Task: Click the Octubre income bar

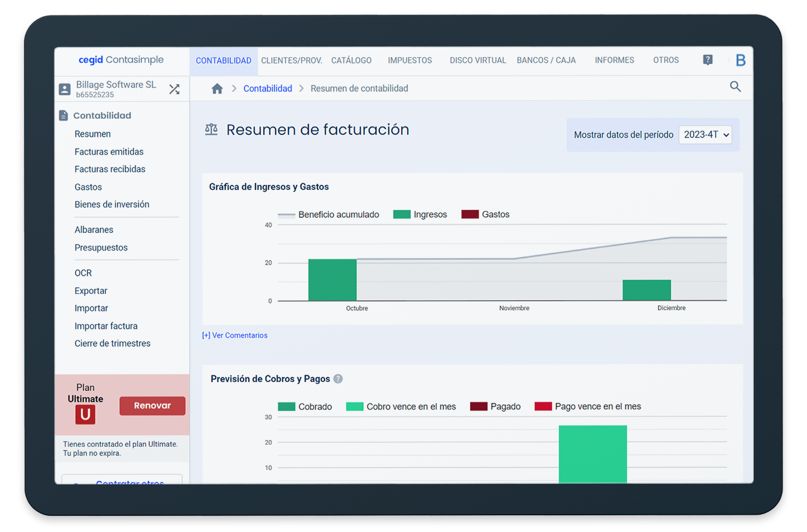Action: click(332, 280)
